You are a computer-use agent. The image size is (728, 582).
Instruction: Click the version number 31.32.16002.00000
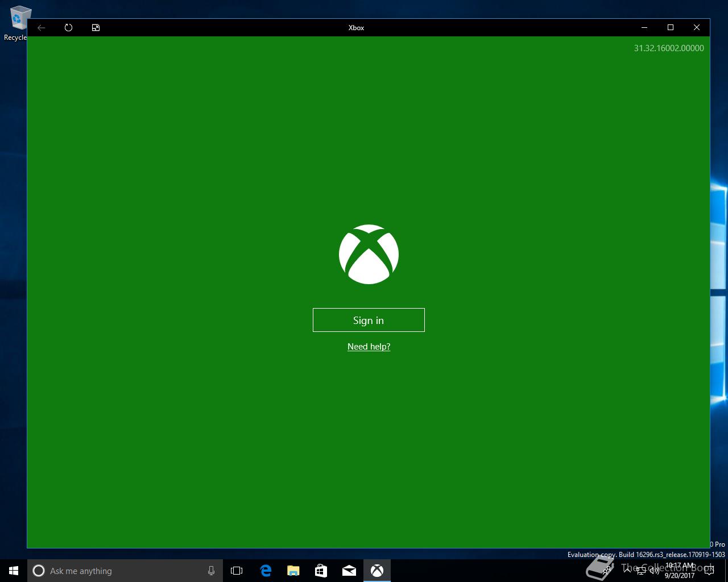(669, 48)
